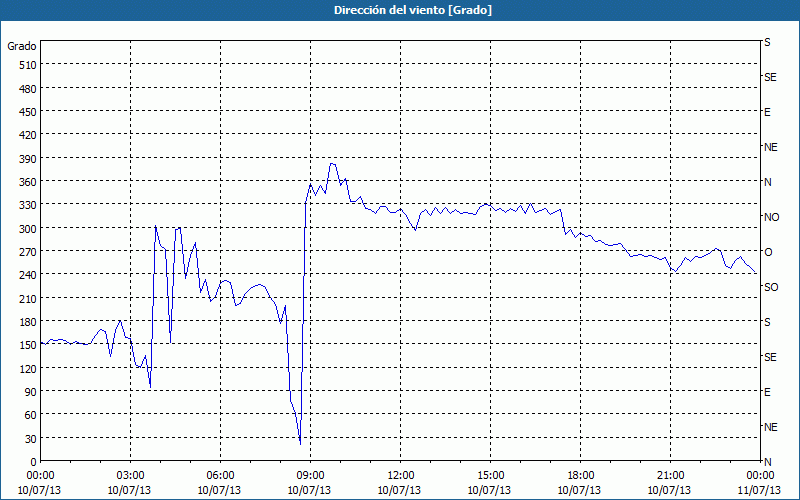The height and width of the screenshot is (500, 800).
Task: Click the 03:00 time label
Action: click(x=130, y=476)
